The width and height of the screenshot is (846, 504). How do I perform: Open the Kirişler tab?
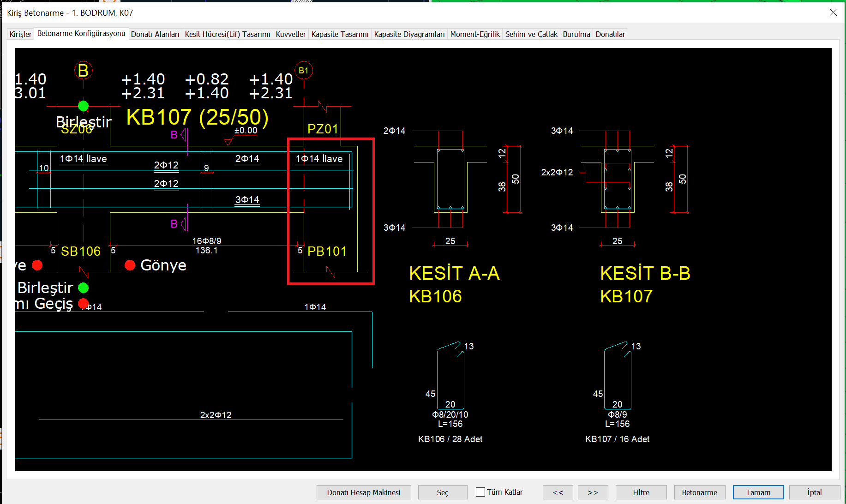point(20,34)
